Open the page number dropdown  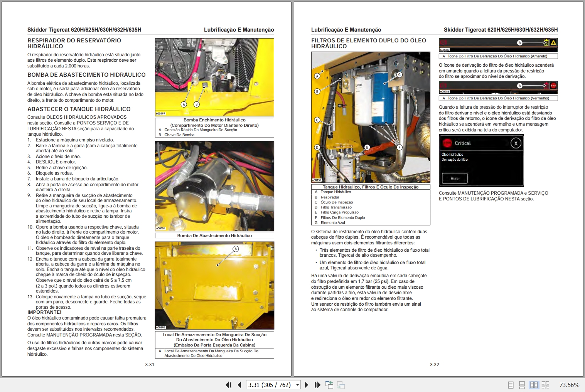tap(297, 385)
